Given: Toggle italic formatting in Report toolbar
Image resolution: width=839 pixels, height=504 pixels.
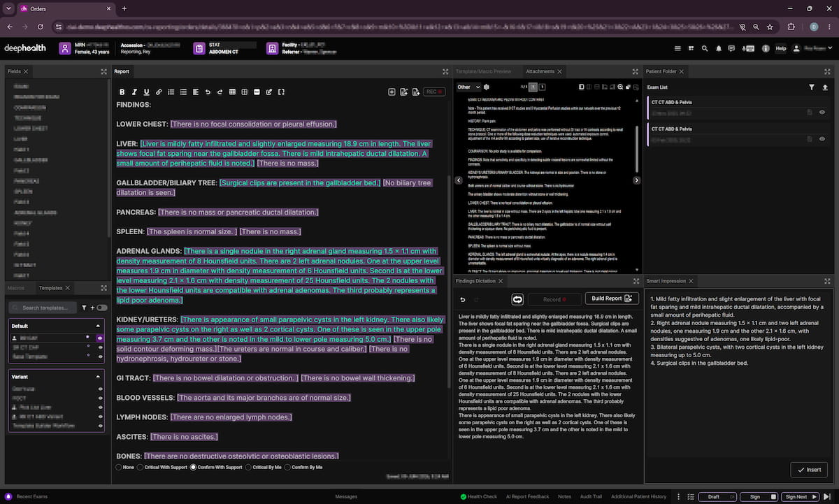Looking at the screenshot, I should 134,92.
